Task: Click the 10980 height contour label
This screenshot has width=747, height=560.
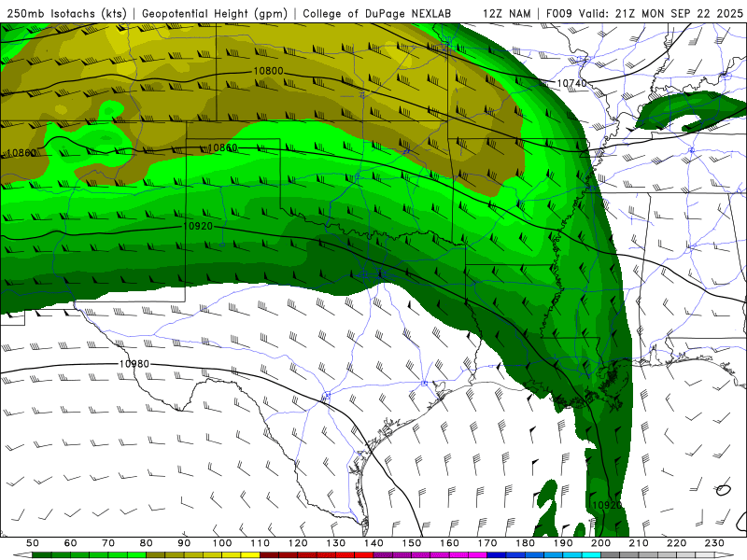Action: (x=134, y=364)
